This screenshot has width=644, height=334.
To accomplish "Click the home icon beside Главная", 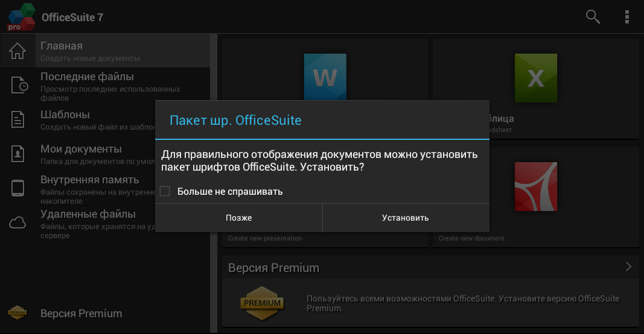I will [18, 51].
